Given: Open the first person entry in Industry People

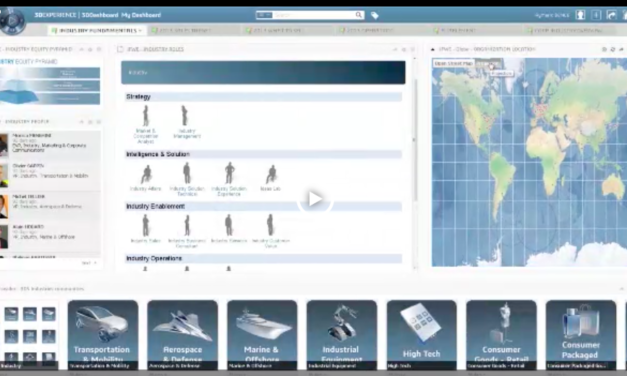Looking at the screenshot, I should 50,145.
